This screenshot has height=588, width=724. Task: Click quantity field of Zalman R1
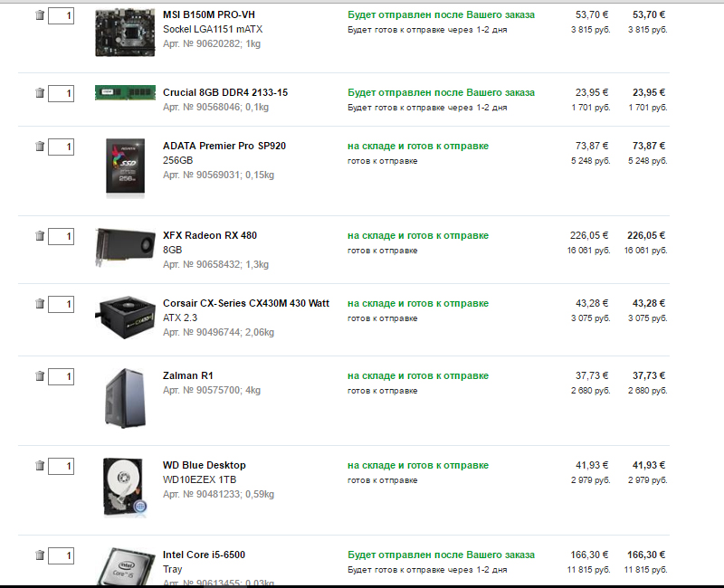61,376
